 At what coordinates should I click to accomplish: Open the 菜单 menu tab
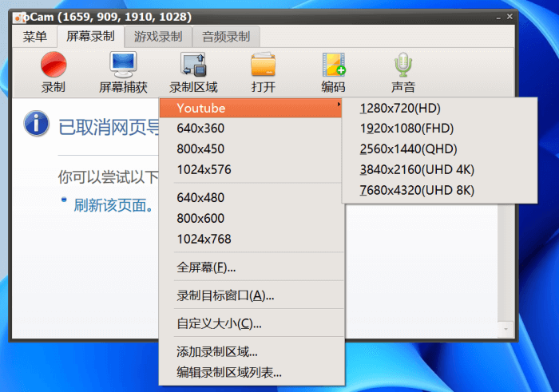(34, 37)
